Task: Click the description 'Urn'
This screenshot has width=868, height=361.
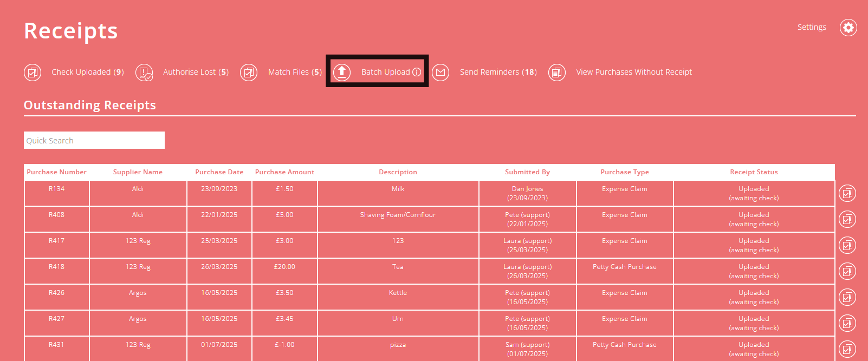Action: point(398,319)
